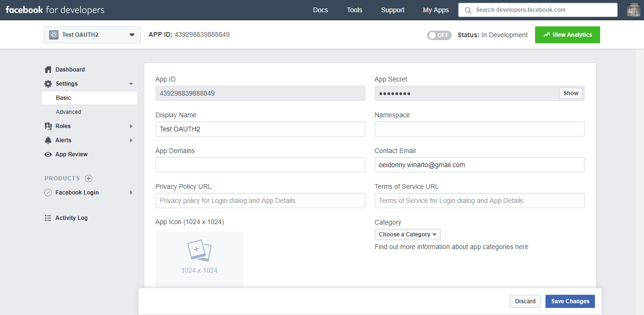Click the Test OAUTH2 app atom icon

tap(54, 35)
